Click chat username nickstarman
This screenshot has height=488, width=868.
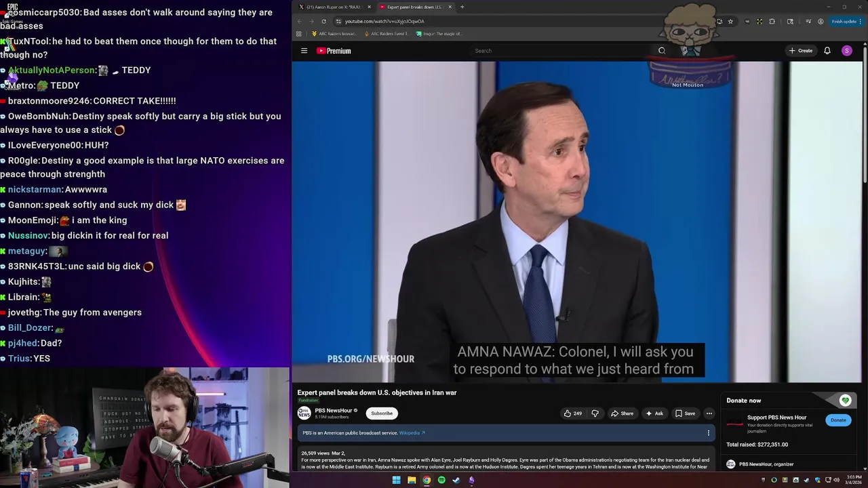pyautogui.click(x=35, y=190)
